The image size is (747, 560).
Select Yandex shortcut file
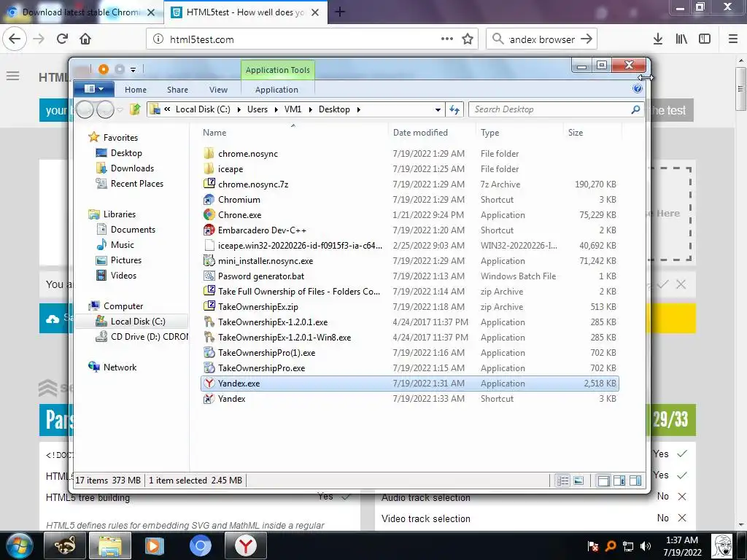pyautogui.click(x=231, y=399)
